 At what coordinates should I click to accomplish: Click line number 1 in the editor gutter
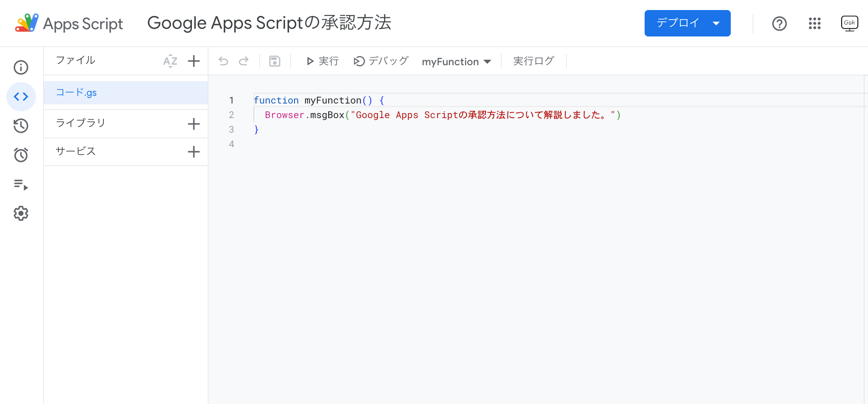pos(232,100)
